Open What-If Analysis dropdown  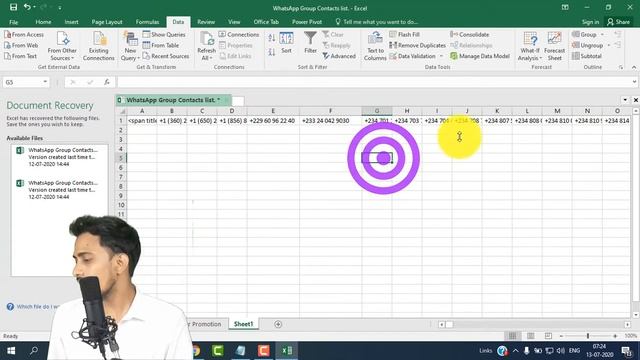[x=530, y=46]
